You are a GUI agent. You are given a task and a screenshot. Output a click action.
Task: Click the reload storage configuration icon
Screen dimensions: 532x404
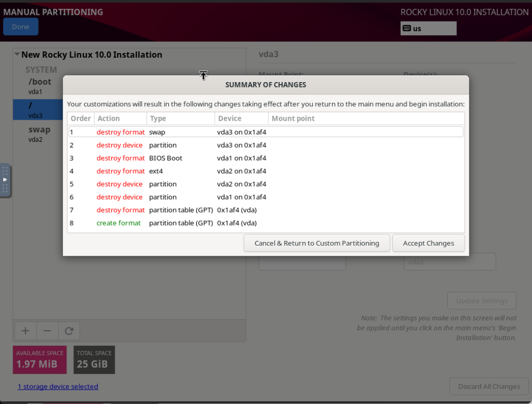(x=69, y=331)
